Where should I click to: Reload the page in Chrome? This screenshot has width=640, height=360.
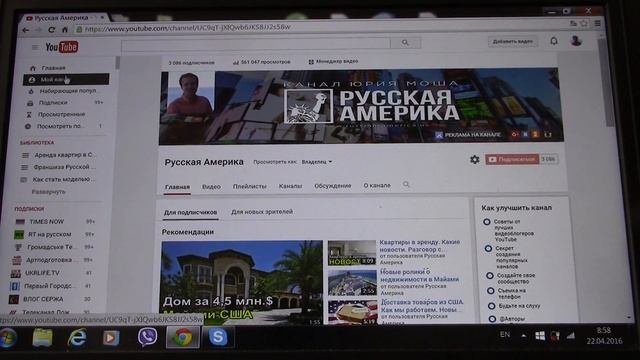click(x=51, y=30)
